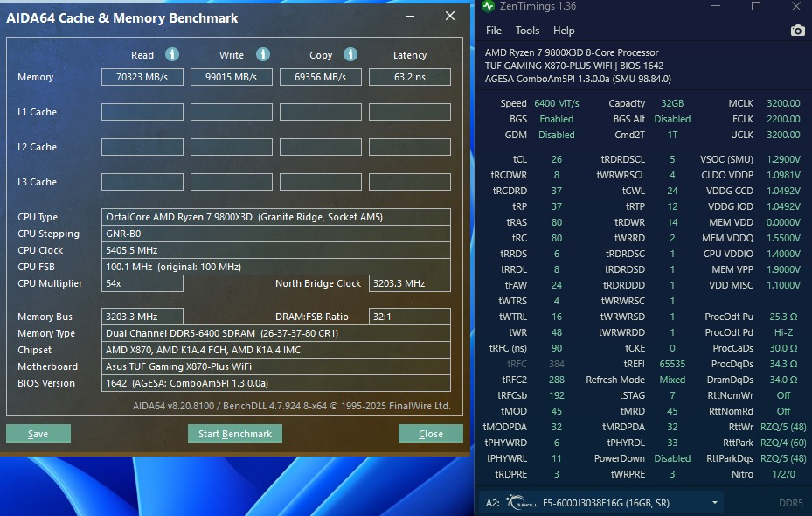The image size is (812, 516).
Task: Click Start Benchmark in AIDA64
Action: [235, 434]
